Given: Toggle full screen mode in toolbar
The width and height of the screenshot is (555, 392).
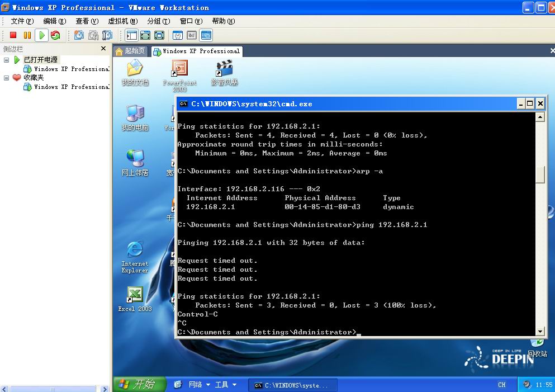Looking at the screenshot, I should [145, 35].
